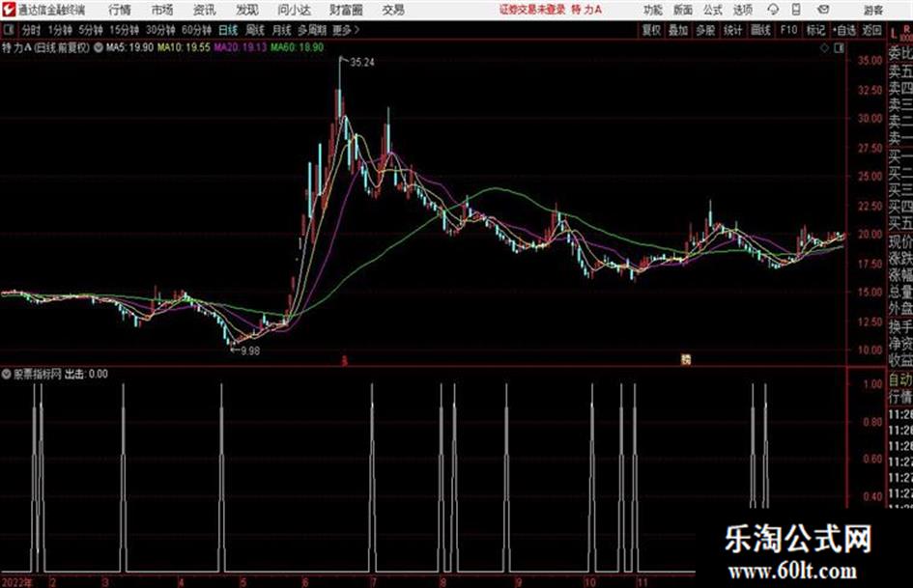Open the 问小达 menu
Screen dimensions: 913x588
[294, 10]
